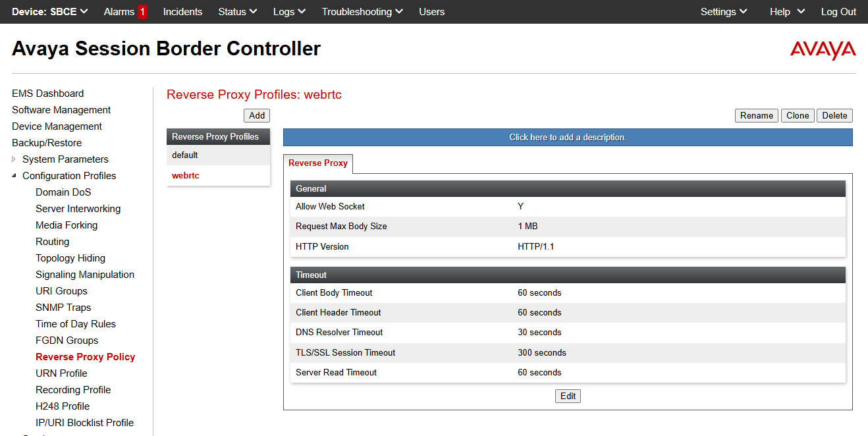Open the Logs dropdown menu
Viewport: 868px width, 436px height.
(289, 12)
